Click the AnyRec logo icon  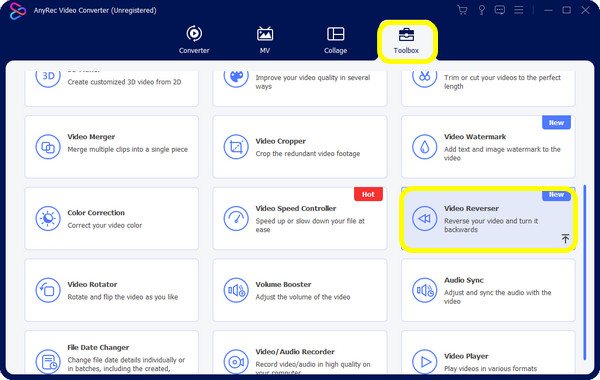pos(18,10)
